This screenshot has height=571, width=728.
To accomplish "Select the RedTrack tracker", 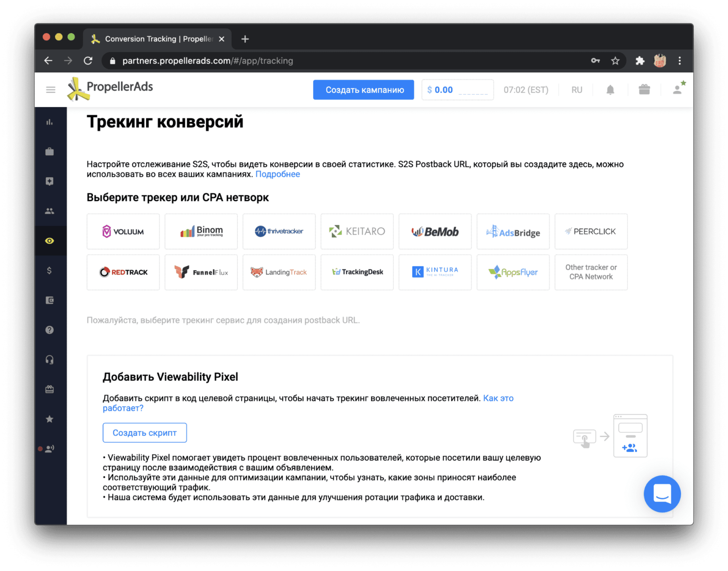I will (123, 272).
